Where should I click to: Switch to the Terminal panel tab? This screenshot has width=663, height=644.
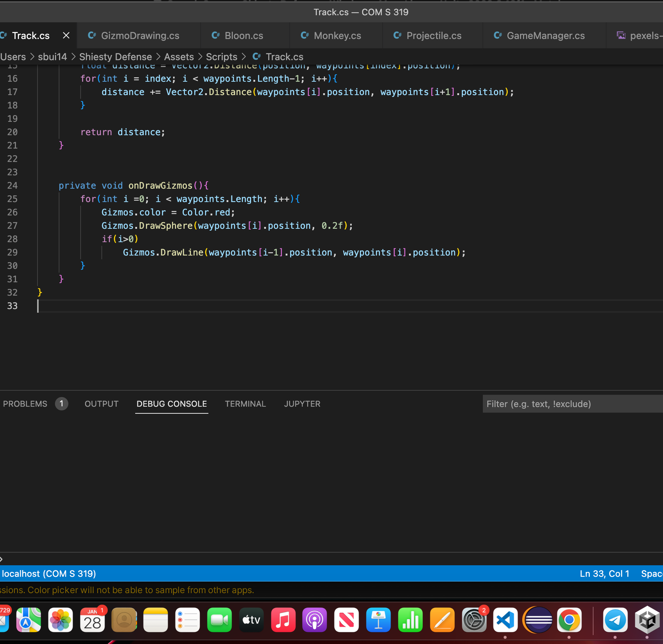[245, 404]
